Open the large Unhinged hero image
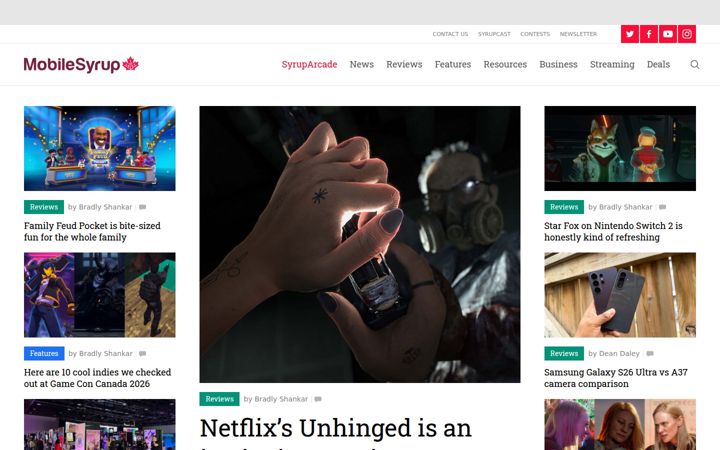720x450 pixels. (x=360, y=244)
